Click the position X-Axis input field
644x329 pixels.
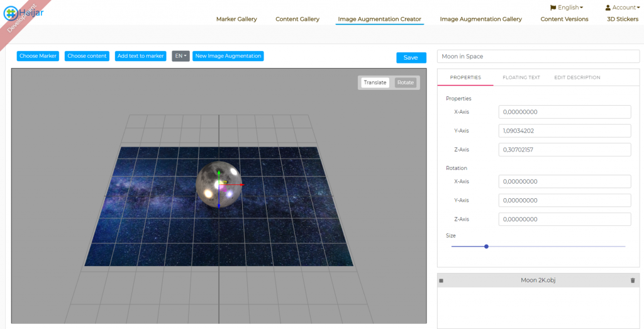[x=565, y=112]
